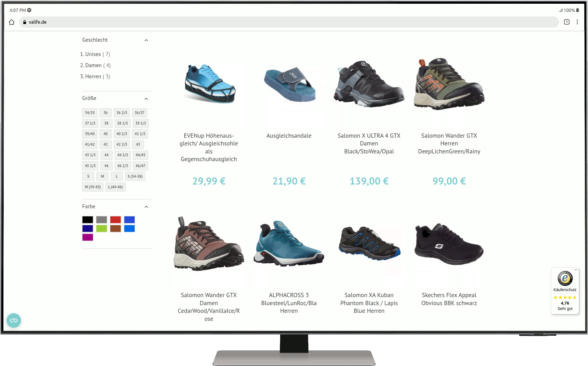Collapse the Größe filter section
Screen dimensions: 588x366
146,99
